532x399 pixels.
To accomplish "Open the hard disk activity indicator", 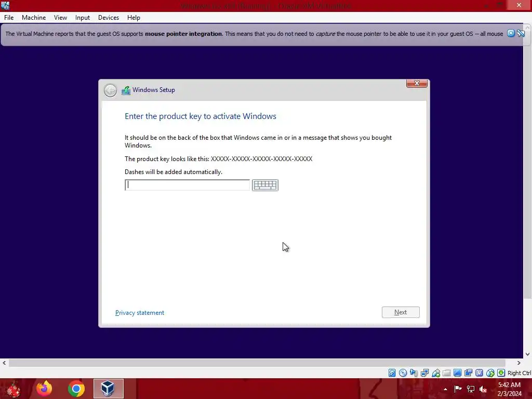I will tap(392, 373).
